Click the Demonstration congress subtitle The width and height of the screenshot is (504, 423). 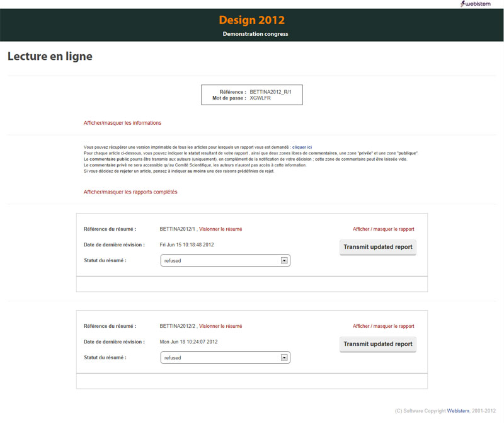pyautogui.click(x=255, y=34)
